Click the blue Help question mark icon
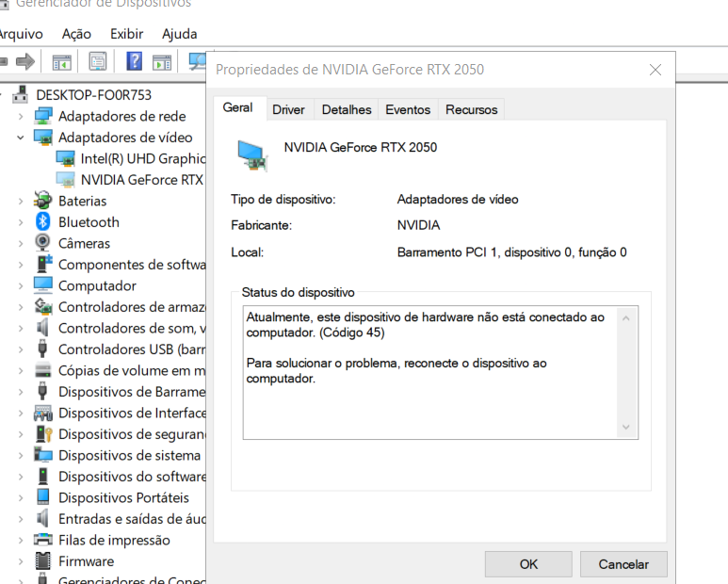 pyautogui.click(x=134, y=61)
